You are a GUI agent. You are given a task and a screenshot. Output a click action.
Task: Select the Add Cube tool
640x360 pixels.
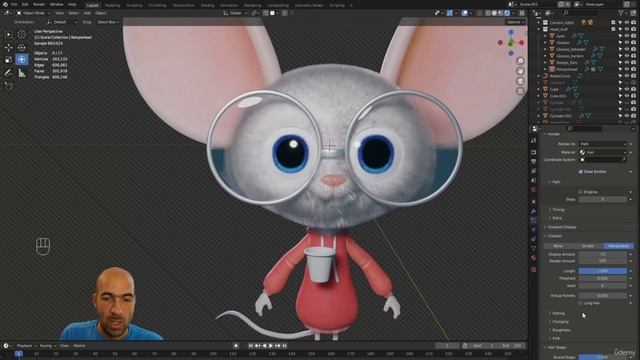tap(9, 86)
